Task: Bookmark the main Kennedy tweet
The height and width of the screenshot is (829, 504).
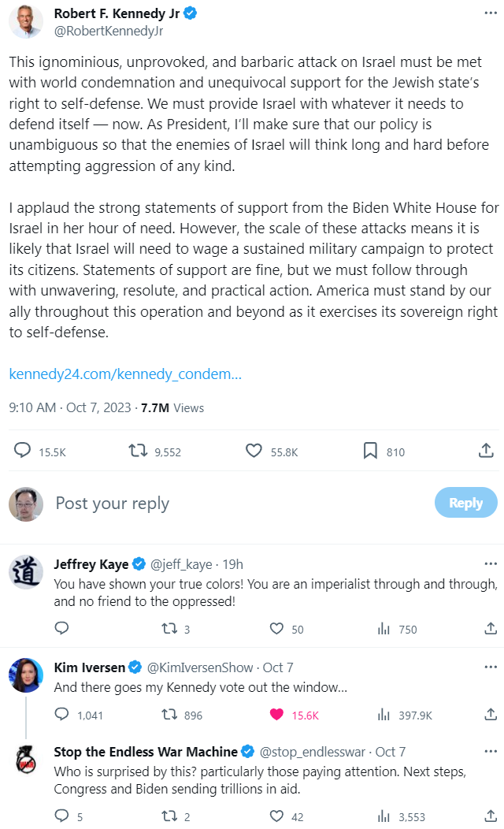Action: 370,451
